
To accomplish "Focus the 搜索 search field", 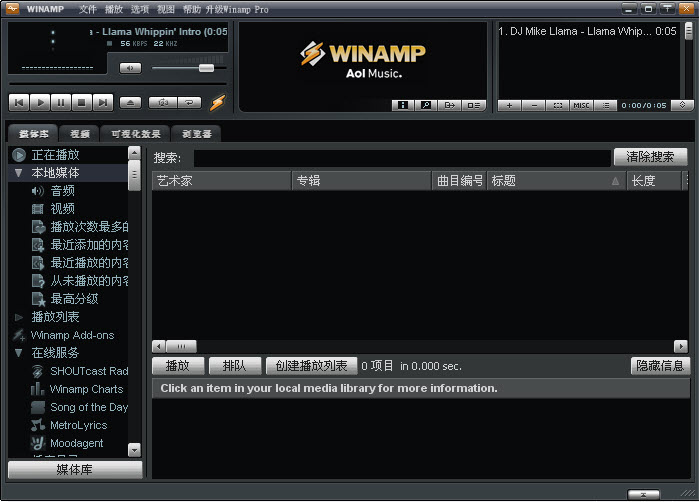I will (x=402, y=158).
